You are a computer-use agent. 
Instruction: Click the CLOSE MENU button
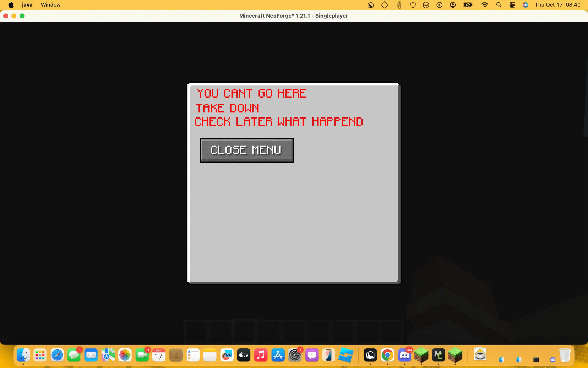pyautogui.click(x=247, y=150)
